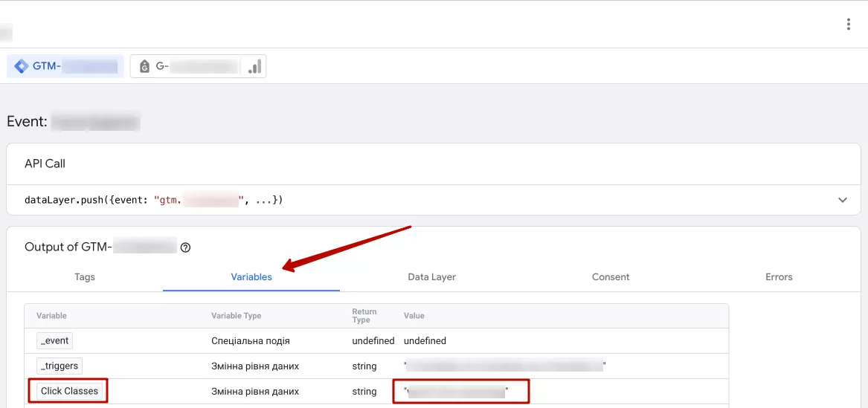Click the Value column header
The width and height of the screenshot is (868, 408).
tap(414, 316)
